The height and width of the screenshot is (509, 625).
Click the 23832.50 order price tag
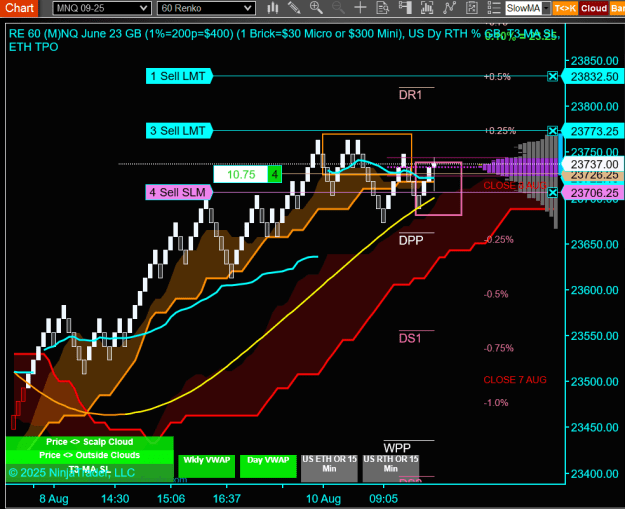pos(593,77)
